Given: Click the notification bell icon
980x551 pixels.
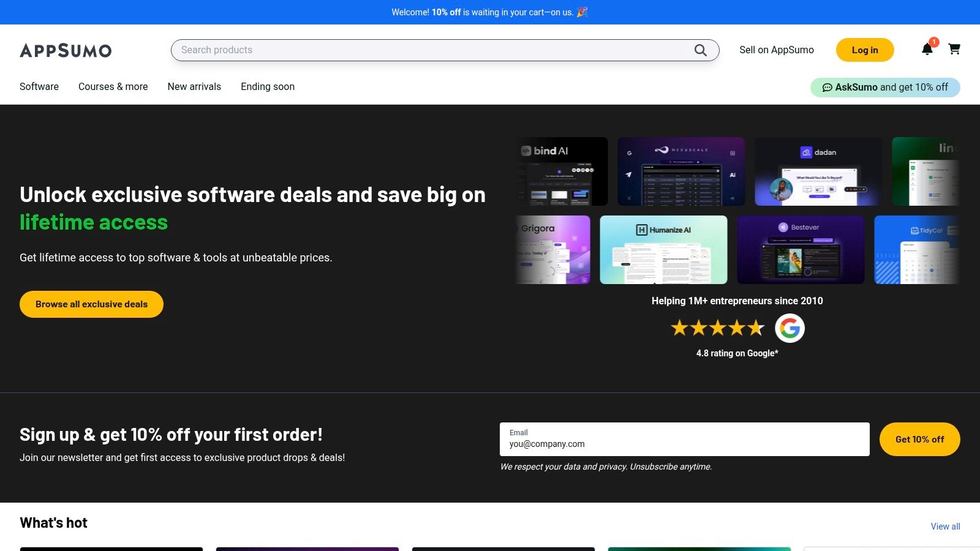Looking at the screenshot, I should tap(927, 50).
